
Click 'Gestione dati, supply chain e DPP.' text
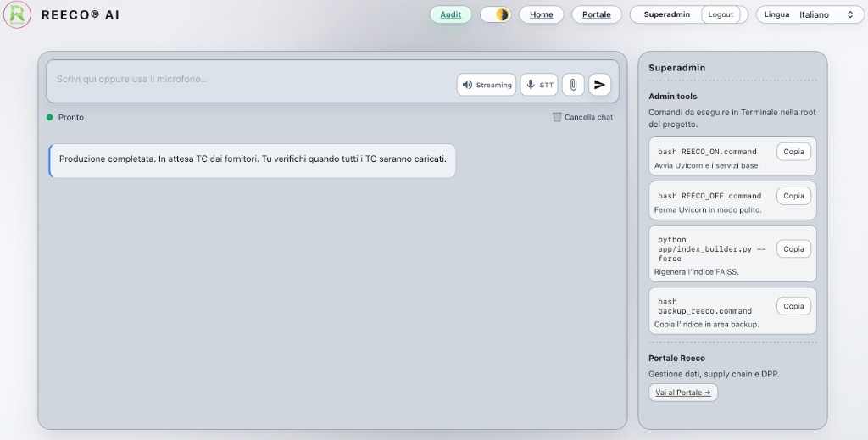point(714,374)
